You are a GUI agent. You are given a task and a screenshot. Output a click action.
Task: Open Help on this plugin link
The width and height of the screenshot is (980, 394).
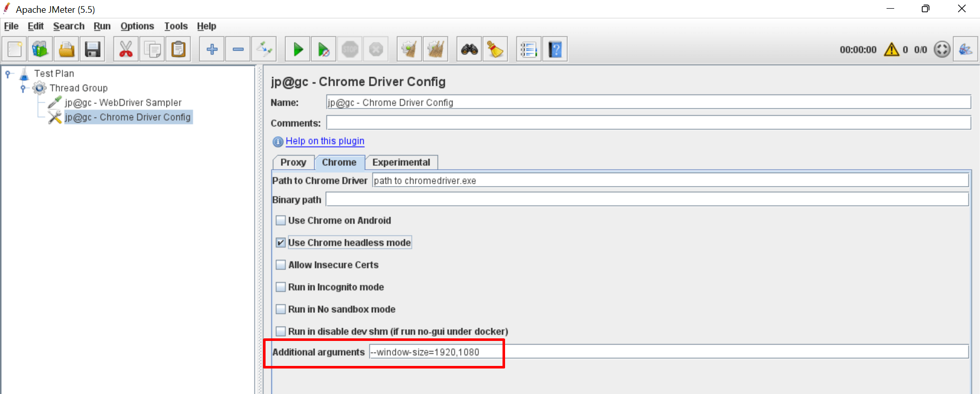[325, 141]
